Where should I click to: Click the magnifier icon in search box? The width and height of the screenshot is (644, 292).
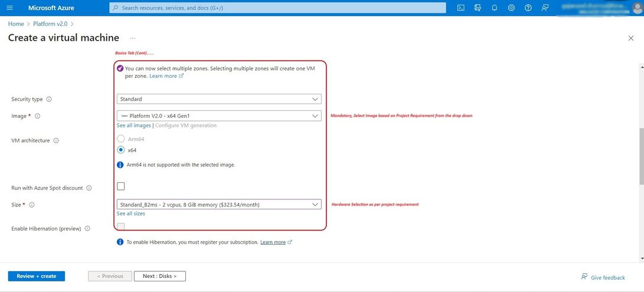coord(116,8)
